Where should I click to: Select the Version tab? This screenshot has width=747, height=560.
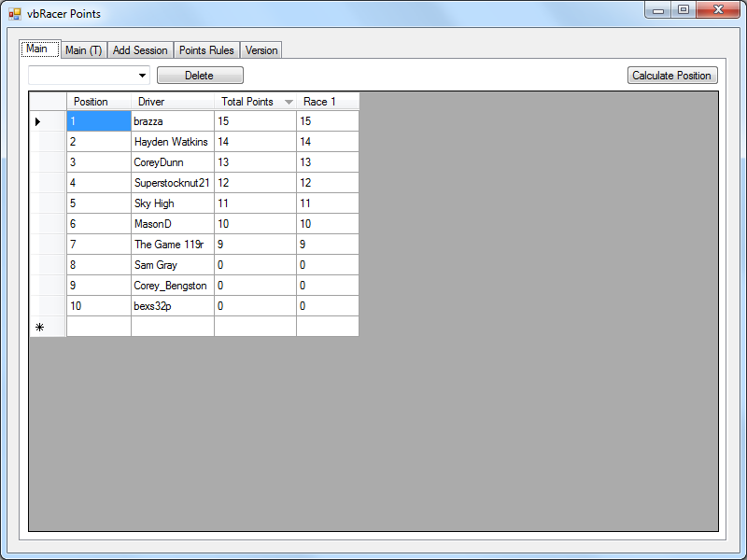261,50
